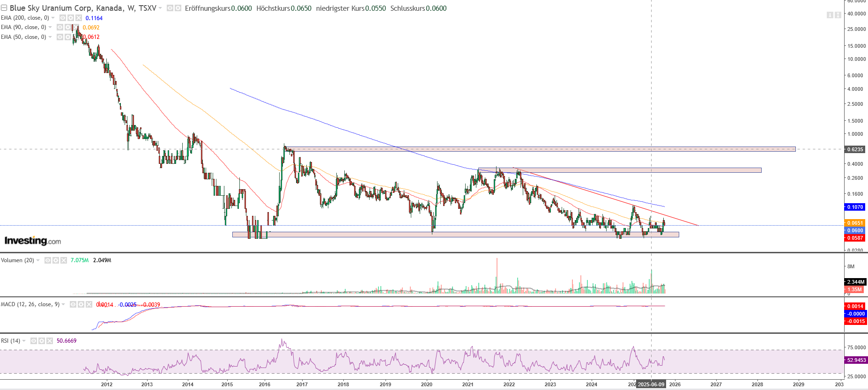Open main symbol chart settings gear
Viewport: 868px width, 390px height.
[178, 8]
